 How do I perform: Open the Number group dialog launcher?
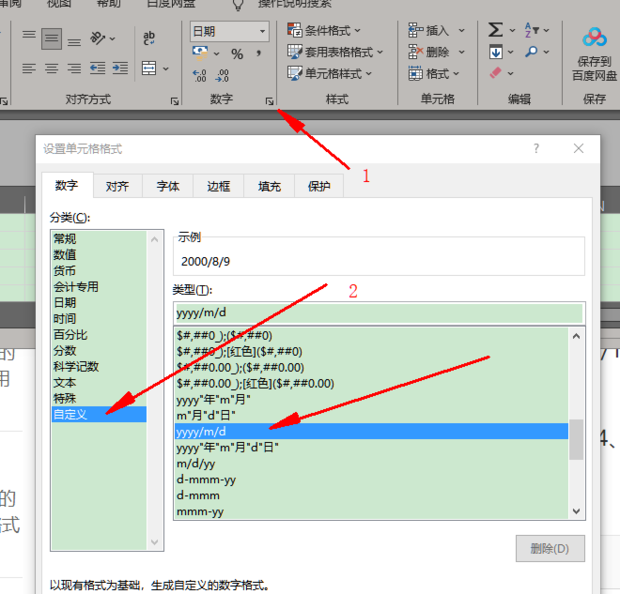(269, 101)
